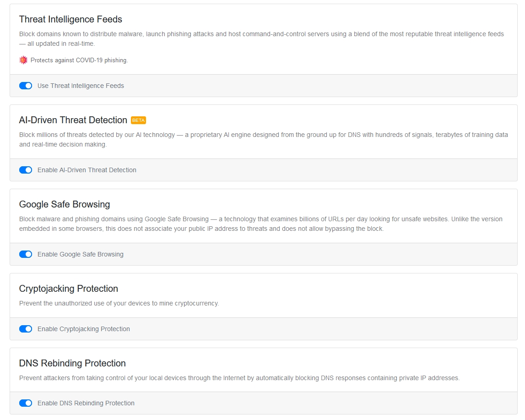Select the DNS Rebinding Protection title
Screen dimensions: 525x420
coord(72,363)
